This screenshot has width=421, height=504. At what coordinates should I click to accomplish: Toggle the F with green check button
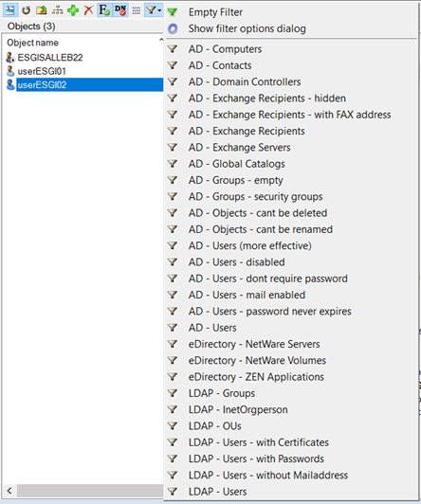click(x=104, y=10)
